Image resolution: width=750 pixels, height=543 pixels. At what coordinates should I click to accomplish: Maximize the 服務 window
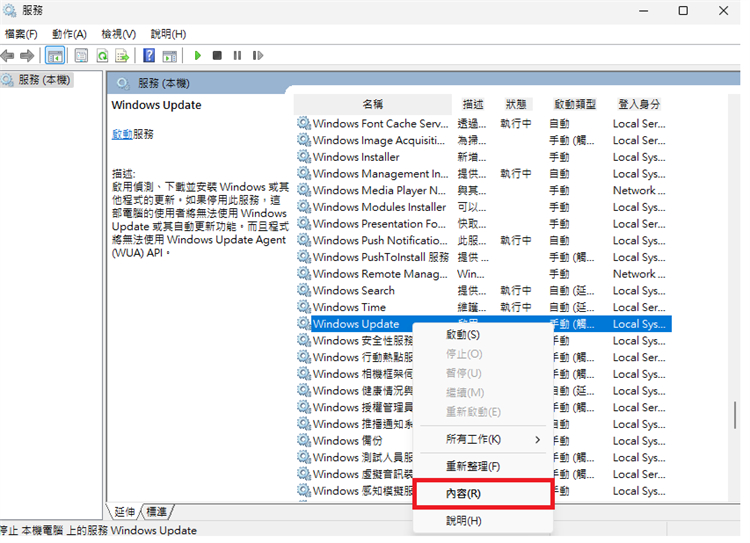683,11
